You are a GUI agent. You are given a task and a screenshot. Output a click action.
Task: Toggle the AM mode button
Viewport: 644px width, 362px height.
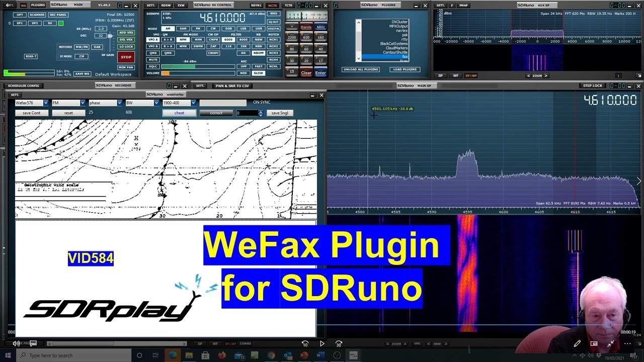click(168, 29)
